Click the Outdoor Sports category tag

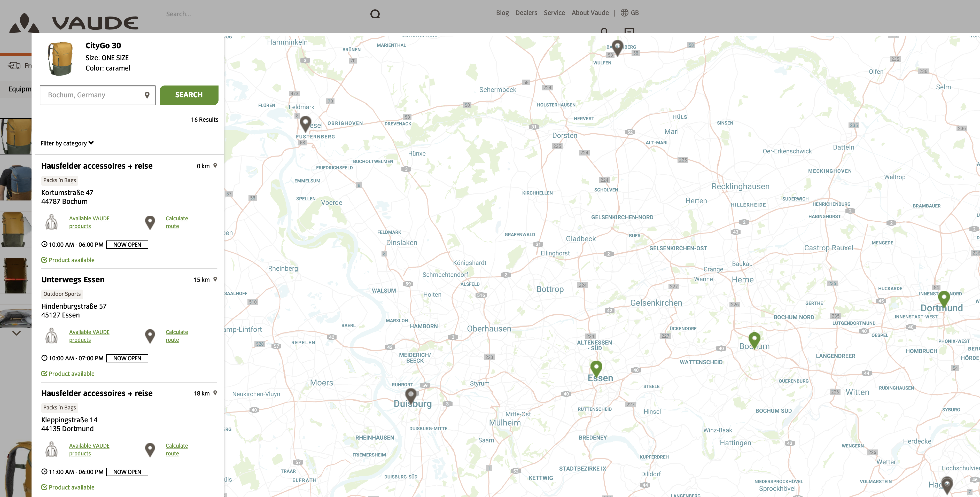click(x=62, y=294)
